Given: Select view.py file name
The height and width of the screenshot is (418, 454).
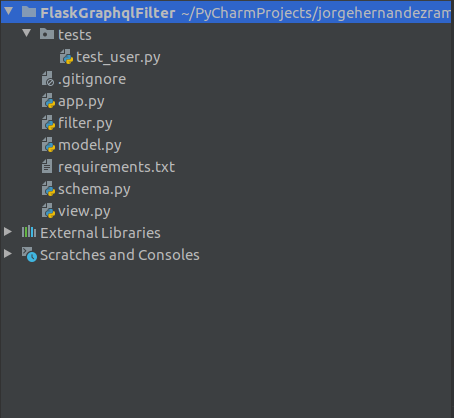Looking at the screenshot, I should pos(84,211).
